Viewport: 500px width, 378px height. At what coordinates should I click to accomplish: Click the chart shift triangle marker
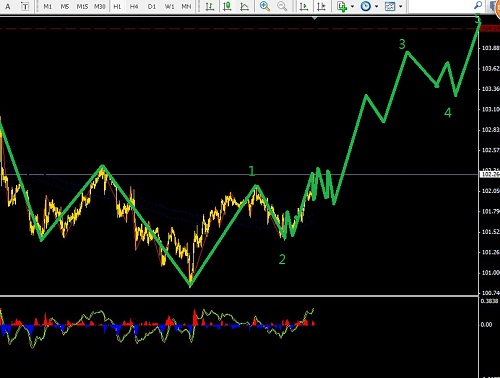click(x=314, y=18)
